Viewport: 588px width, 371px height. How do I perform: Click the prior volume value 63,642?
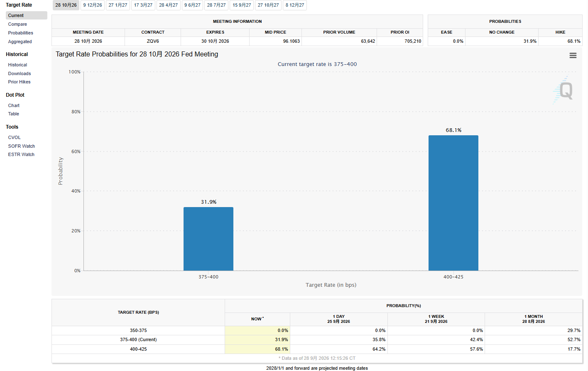(x=368, y=41)
